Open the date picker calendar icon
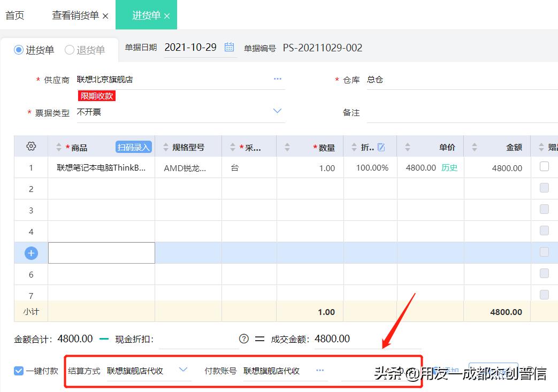The image size is (558, 392). (x=229, y=47)
